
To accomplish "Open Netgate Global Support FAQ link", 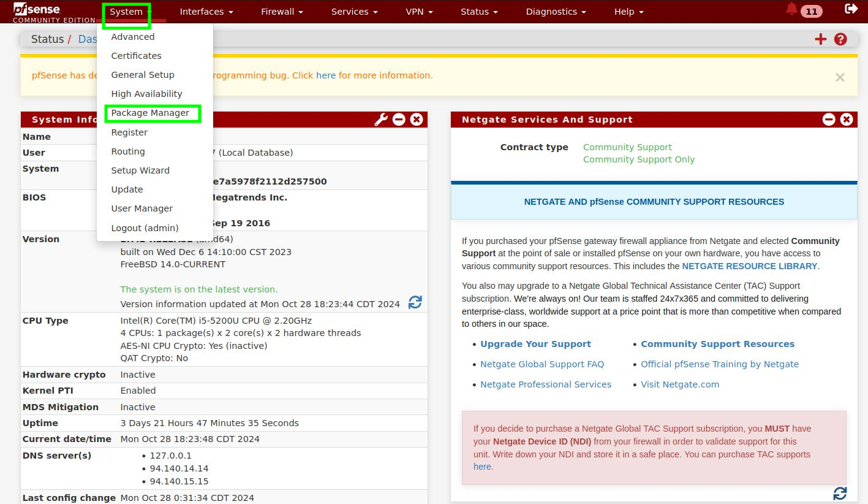I will point(542,364).
